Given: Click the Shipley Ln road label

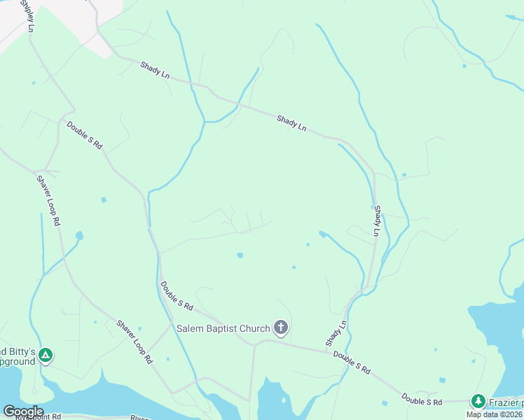Looking at the screenshot, I should coord(27,16).
